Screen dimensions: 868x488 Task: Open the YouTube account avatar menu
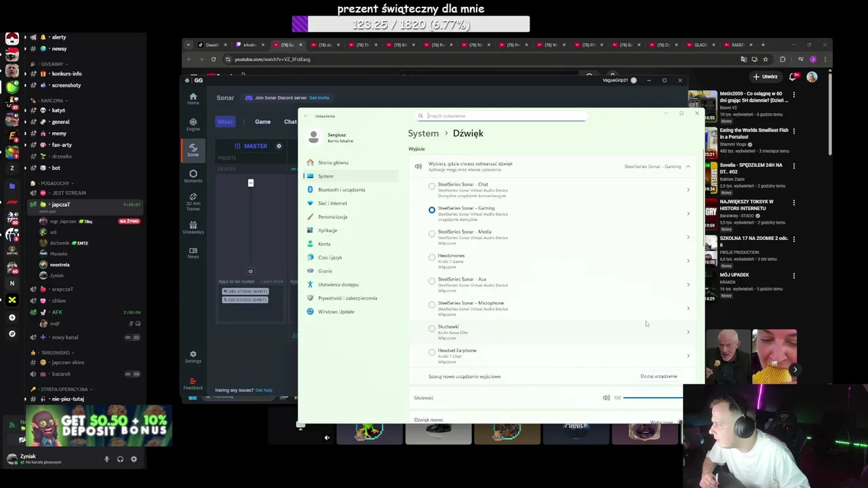[812, 77]
